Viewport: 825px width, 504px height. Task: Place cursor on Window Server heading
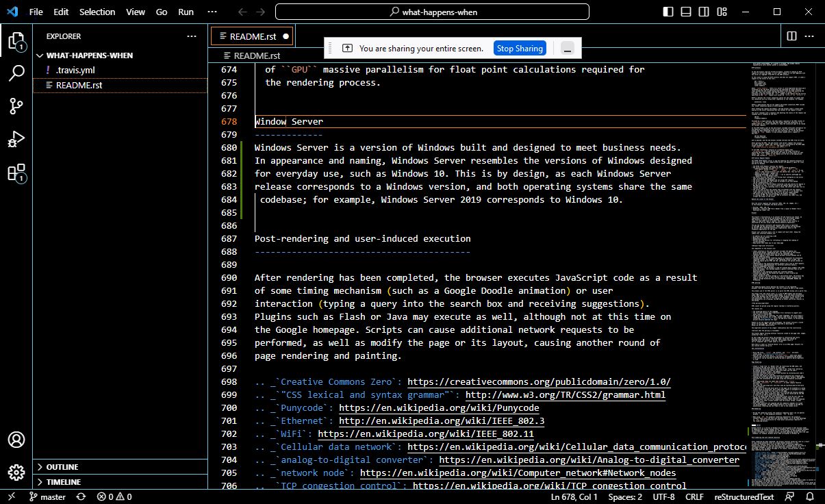point(289,122)
